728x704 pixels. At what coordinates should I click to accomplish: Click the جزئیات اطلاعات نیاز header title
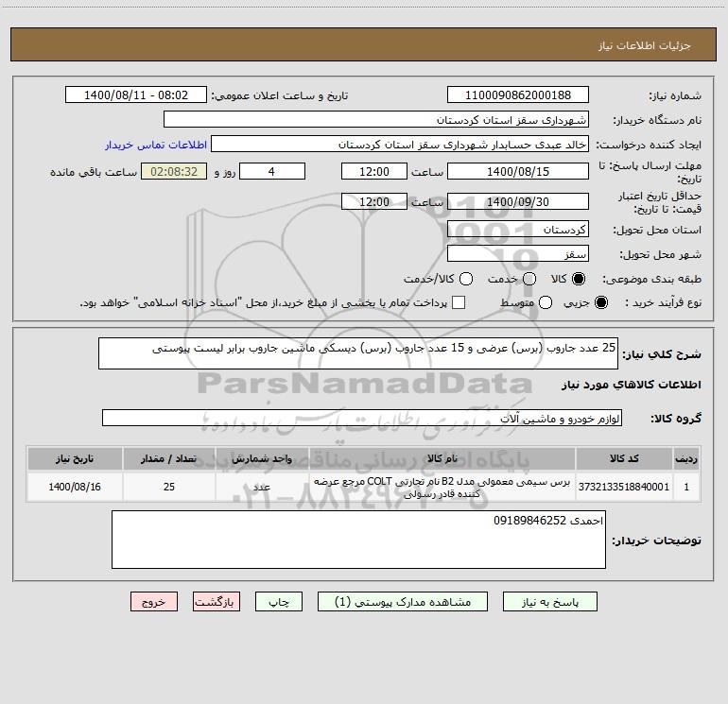tap(645, 45)
